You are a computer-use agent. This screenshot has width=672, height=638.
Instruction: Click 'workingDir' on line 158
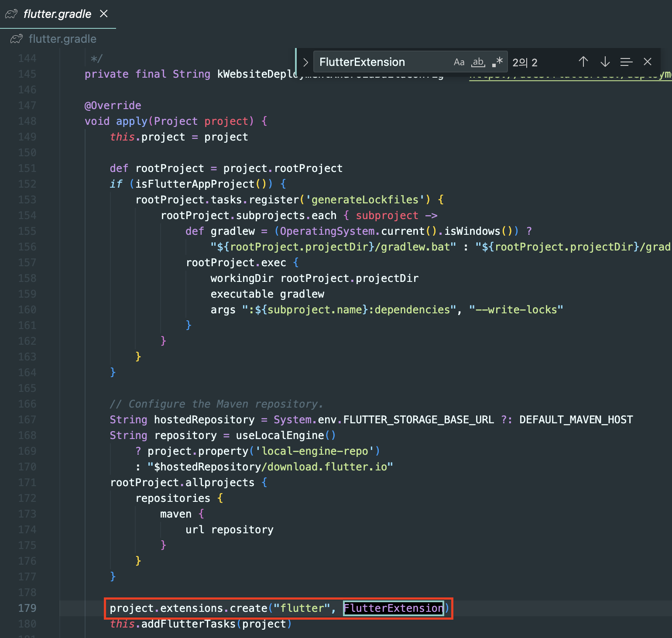(242, 278)
